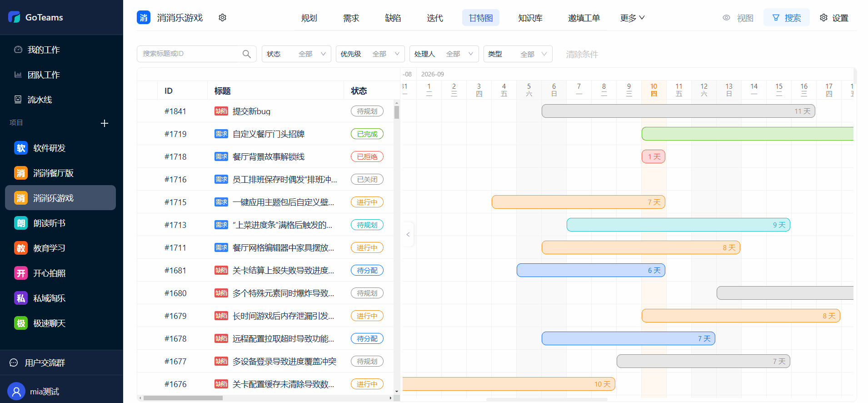The height and width of the screenshot is (403, 868).
Task: Click the 团队工作 chart icon
Action: tap(18, 75)
